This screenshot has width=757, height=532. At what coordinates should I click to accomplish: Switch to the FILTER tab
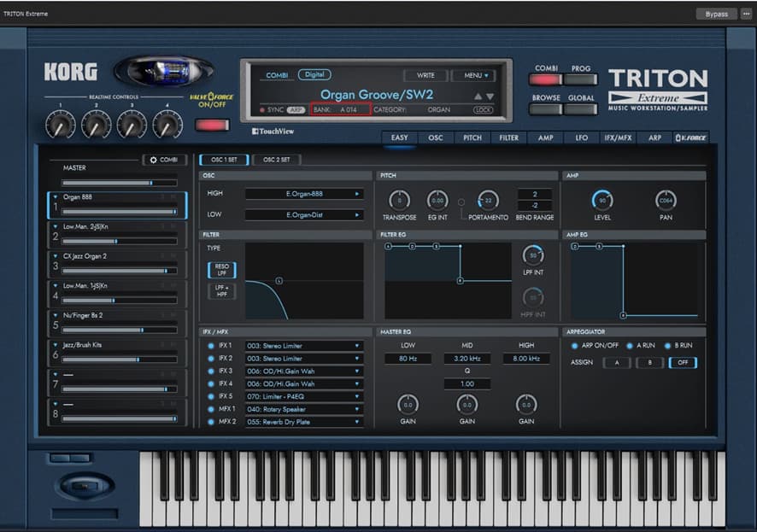(509, 138)
